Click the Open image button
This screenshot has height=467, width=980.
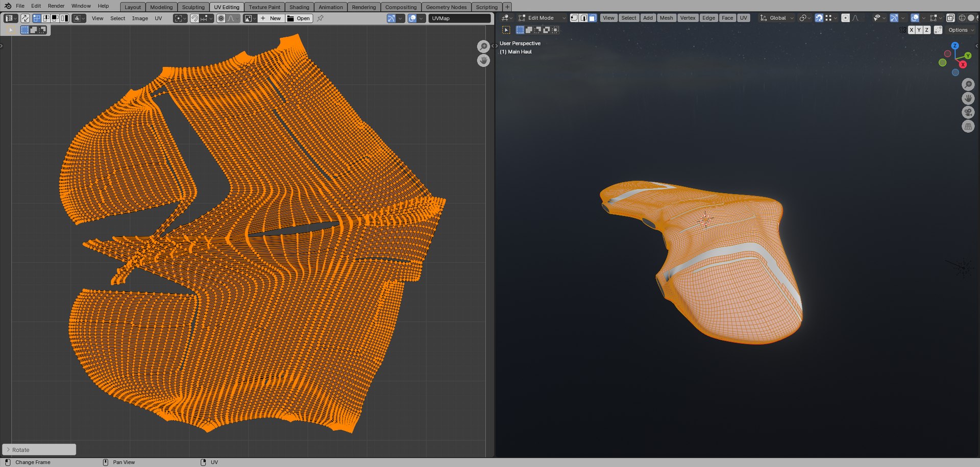(299, 18)
